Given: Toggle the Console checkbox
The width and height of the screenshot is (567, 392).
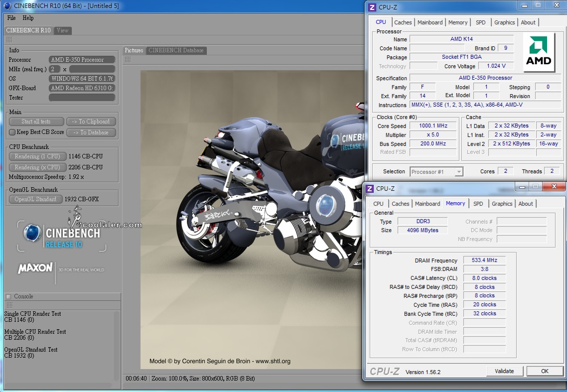Looking at the screenshot, I should click(x=8, y=296).
